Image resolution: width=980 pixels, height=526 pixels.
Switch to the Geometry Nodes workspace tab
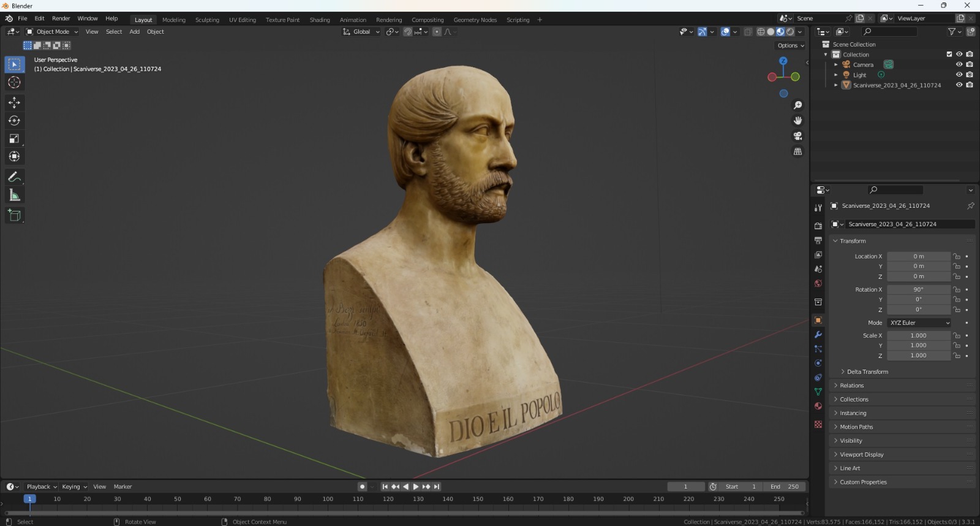[475, 20]
